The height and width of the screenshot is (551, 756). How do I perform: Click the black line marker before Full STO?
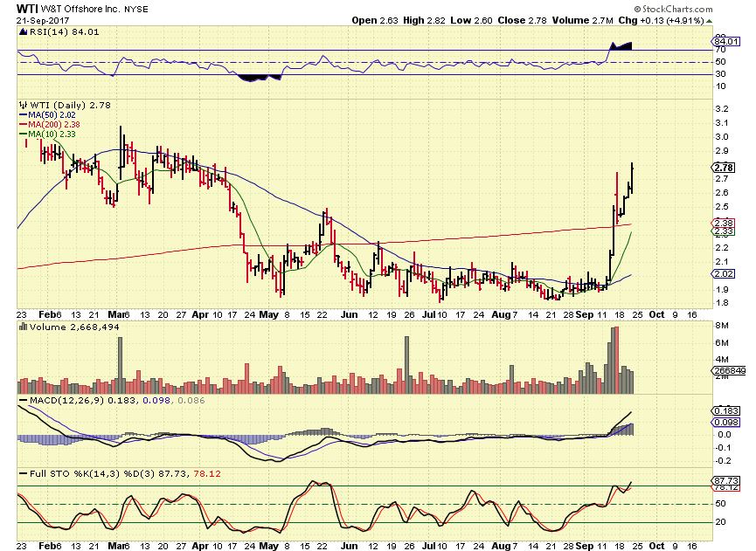coord(23,473)
